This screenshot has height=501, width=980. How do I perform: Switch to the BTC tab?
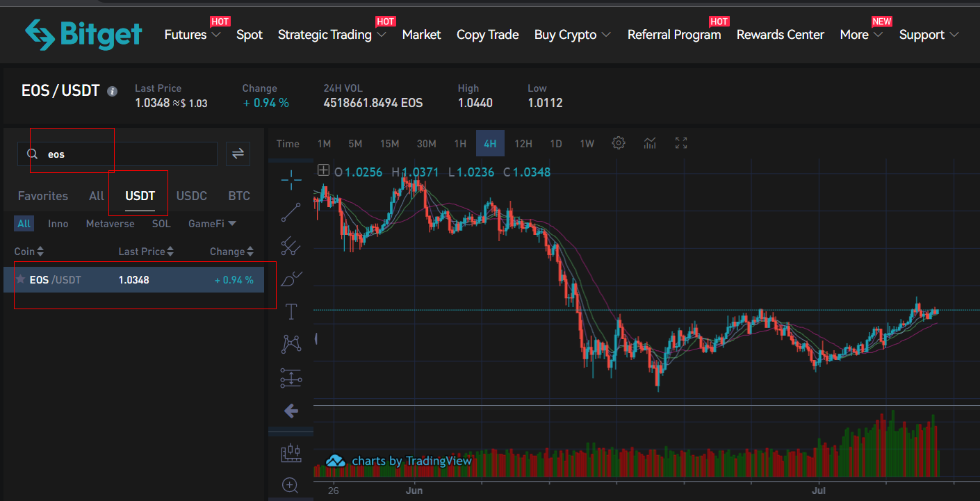click(239, 196)
